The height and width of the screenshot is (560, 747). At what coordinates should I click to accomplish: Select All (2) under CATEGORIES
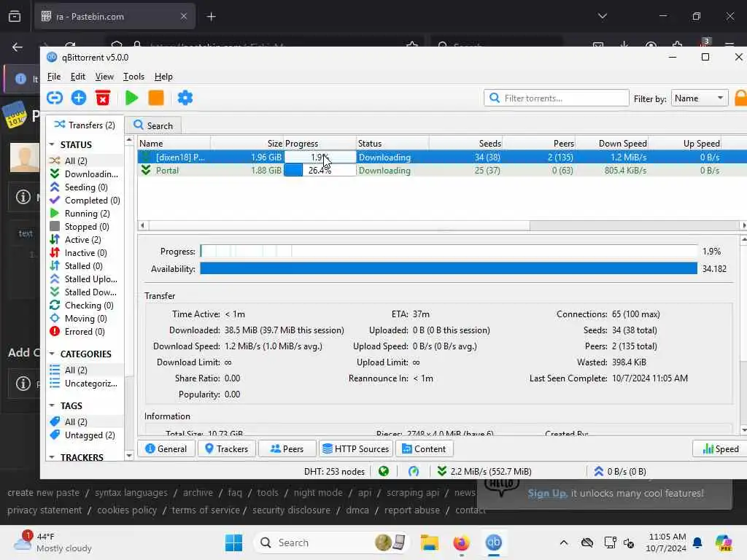click(85, 370)
